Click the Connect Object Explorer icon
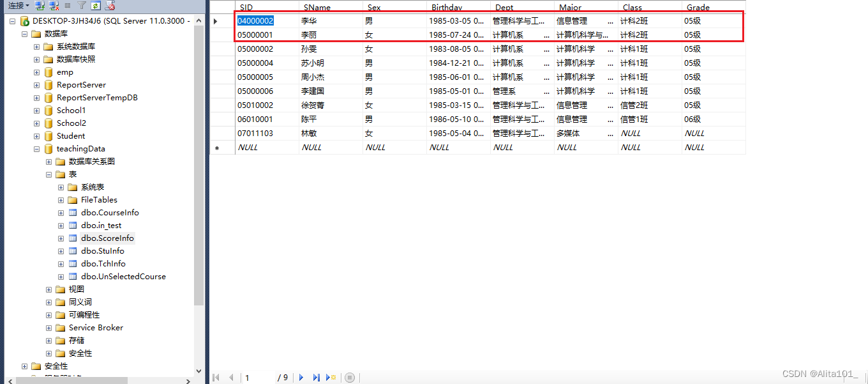This screenshot has height=384, width=868. click(x=39, y=6)
